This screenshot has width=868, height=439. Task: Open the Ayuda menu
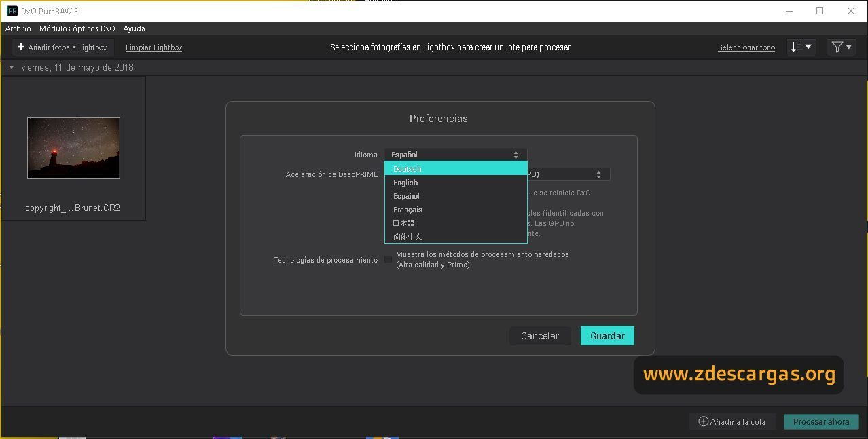[134, 28]
